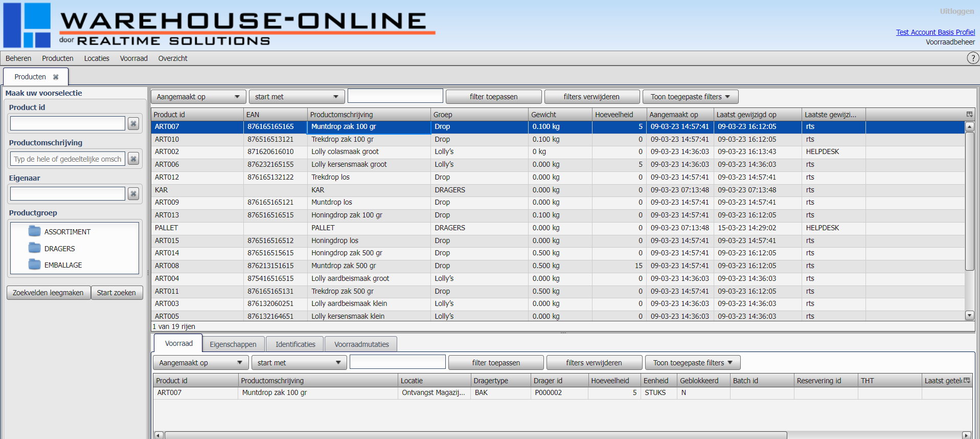
Task: Switch to the Identificaties tab
Action: pos(295,344)
